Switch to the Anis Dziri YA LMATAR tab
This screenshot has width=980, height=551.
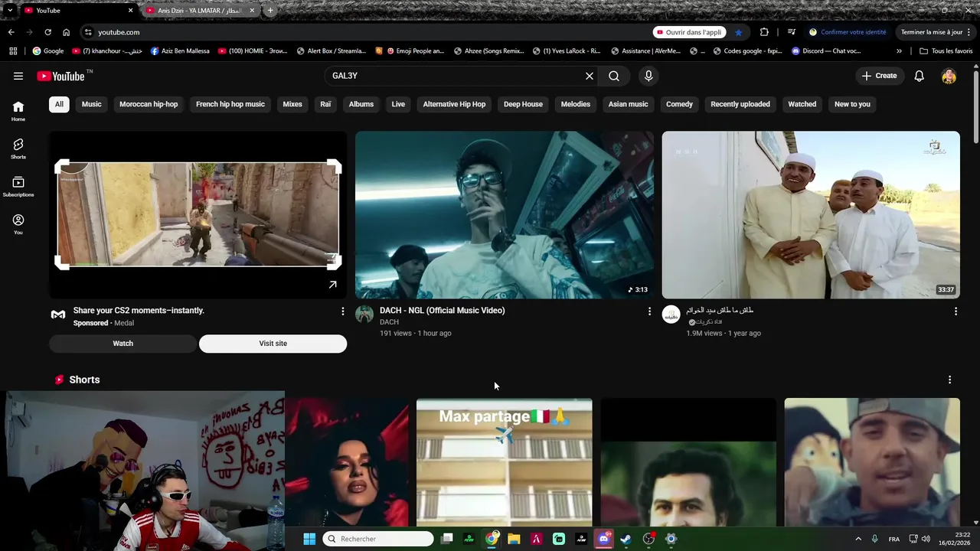point(200,11)
